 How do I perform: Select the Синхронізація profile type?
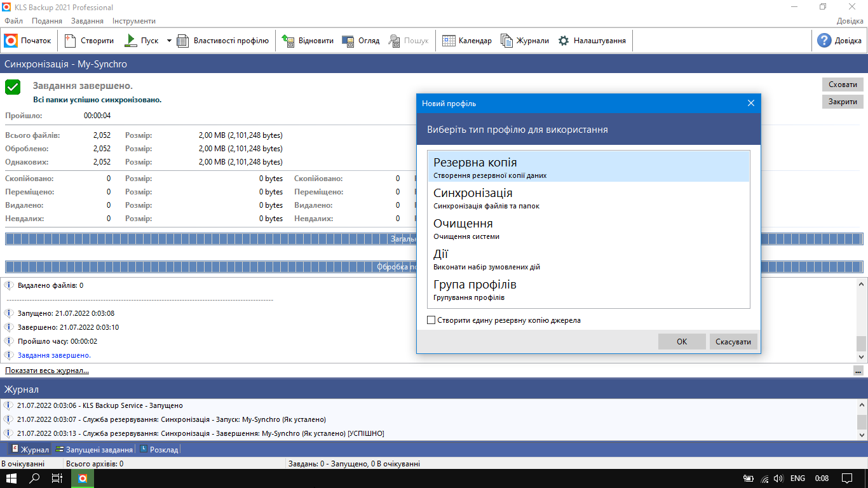point(588,198)
